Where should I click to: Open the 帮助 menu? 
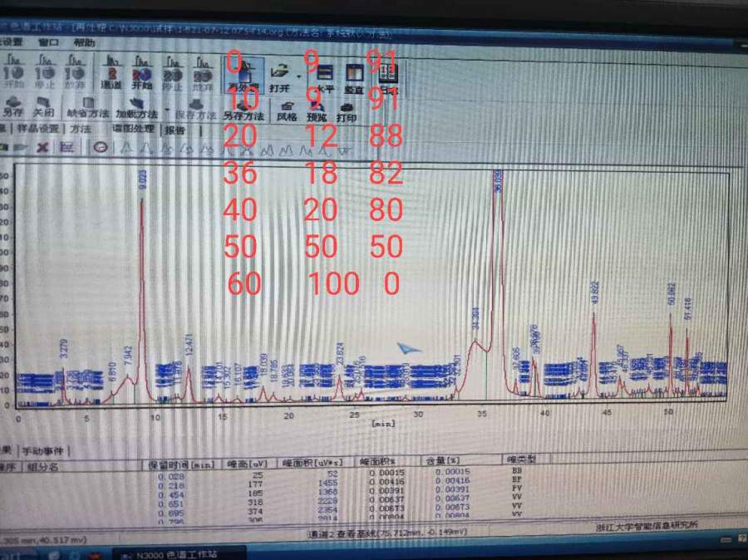pyautogui.click(x=84, y=43)
